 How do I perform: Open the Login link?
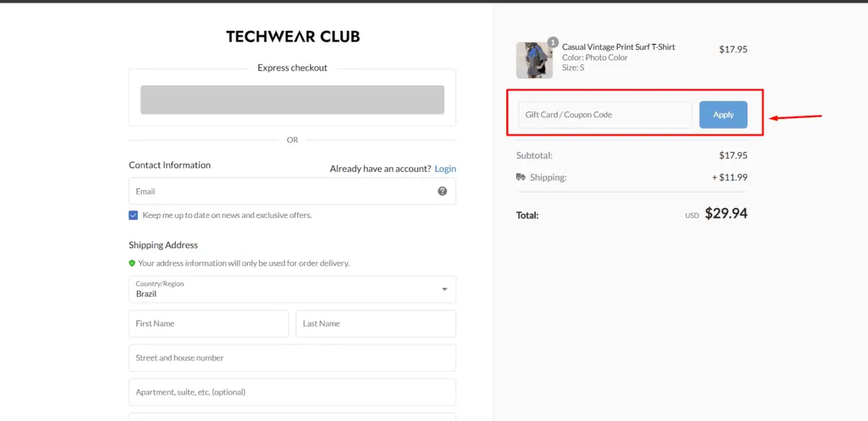click(446, 169)
